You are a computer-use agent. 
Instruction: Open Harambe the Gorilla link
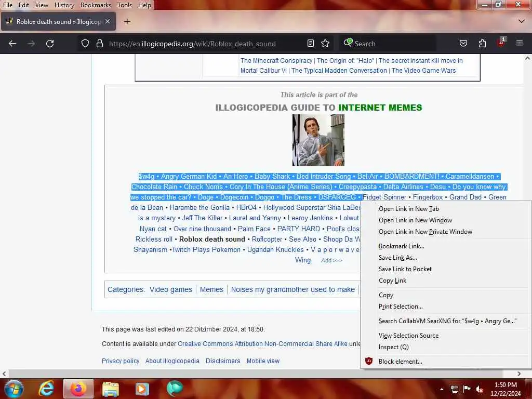[199, 207]
